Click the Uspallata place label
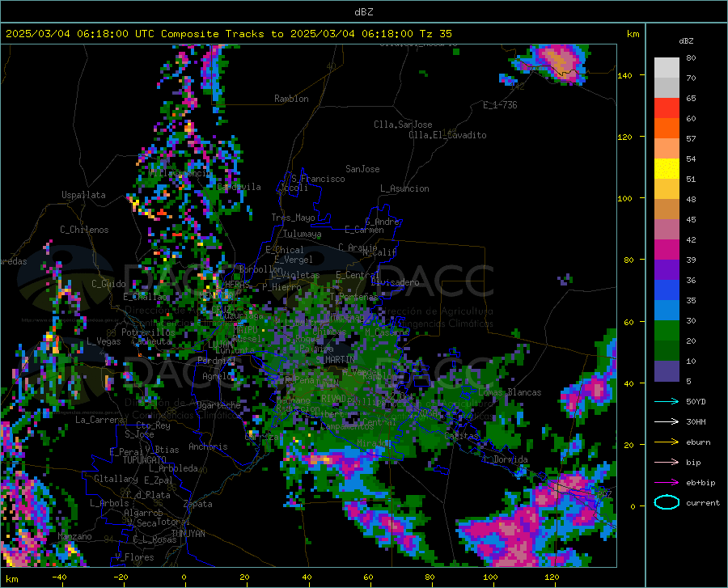728x588 pixels. [x=83, y=195]
